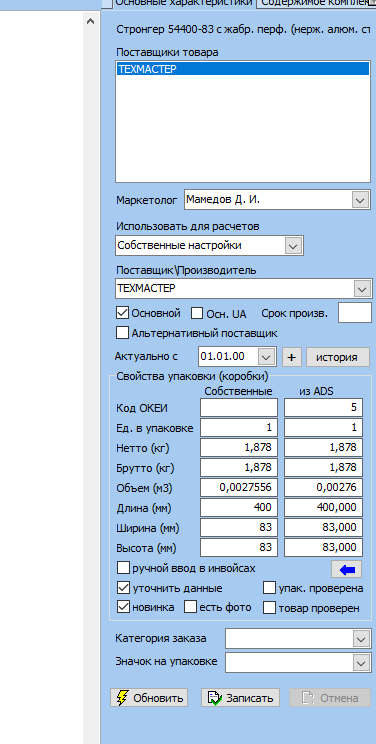Uncheck уточнить данные checkbox
The height and width of the screenshot is (744, 376).
pos(123,588)
